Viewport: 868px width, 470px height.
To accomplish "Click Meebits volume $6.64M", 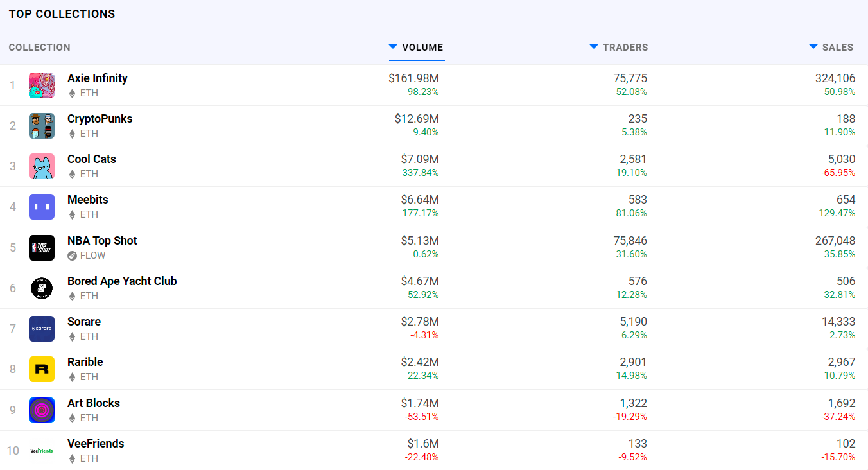I will pyautogui.click(x=420, y=200).
